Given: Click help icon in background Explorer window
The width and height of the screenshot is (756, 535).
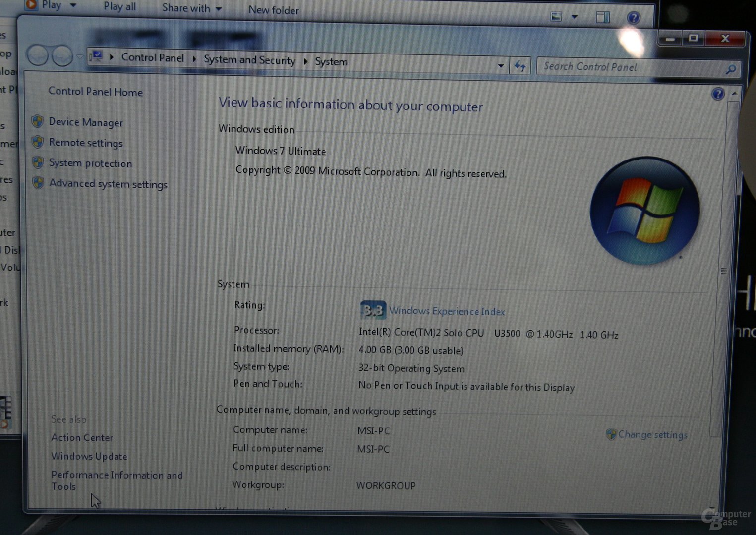Looking at the screenshot, I should [x=634, y=18].
